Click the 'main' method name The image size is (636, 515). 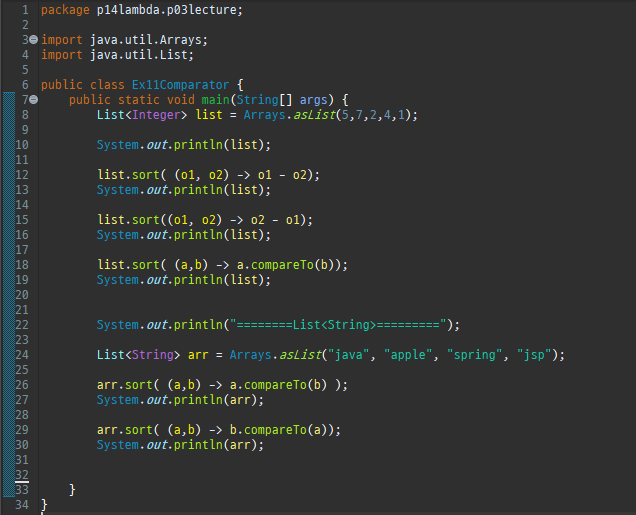pyautogui.click(x=215, y=100)
